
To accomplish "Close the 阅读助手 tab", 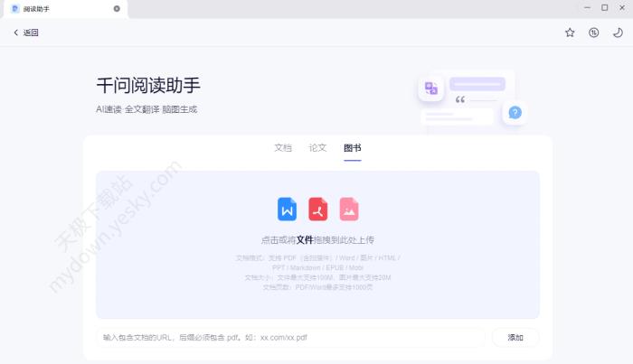I will pyautogui.click(x=117, y=8).
